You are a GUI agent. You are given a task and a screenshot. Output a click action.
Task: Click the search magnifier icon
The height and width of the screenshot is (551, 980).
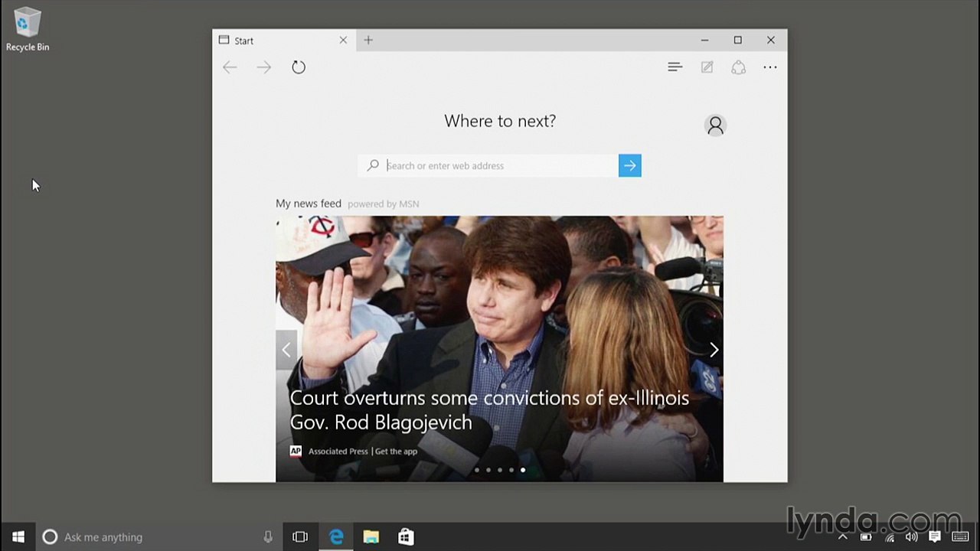click(373, 165)
